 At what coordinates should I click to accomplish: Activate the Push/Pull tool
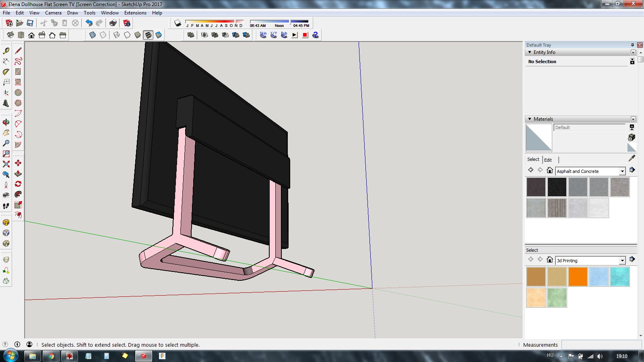point(18,173)
